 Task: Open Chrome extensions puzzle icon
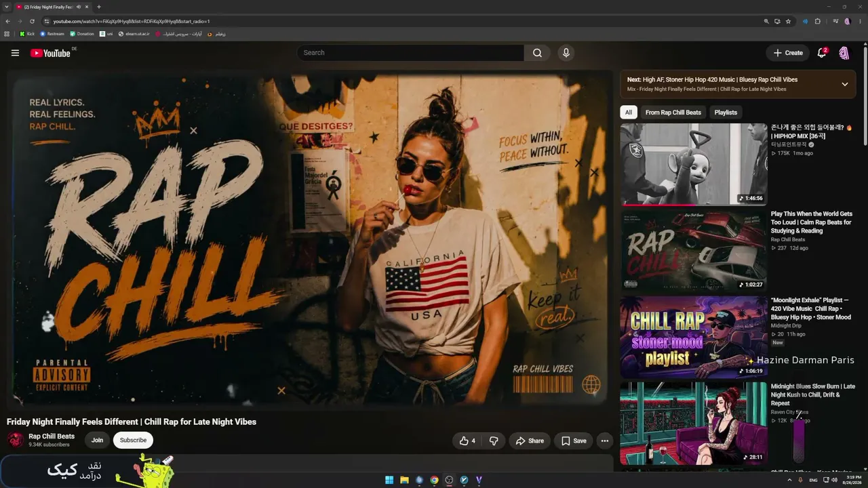pyautogui.click(x=818, y=21)
